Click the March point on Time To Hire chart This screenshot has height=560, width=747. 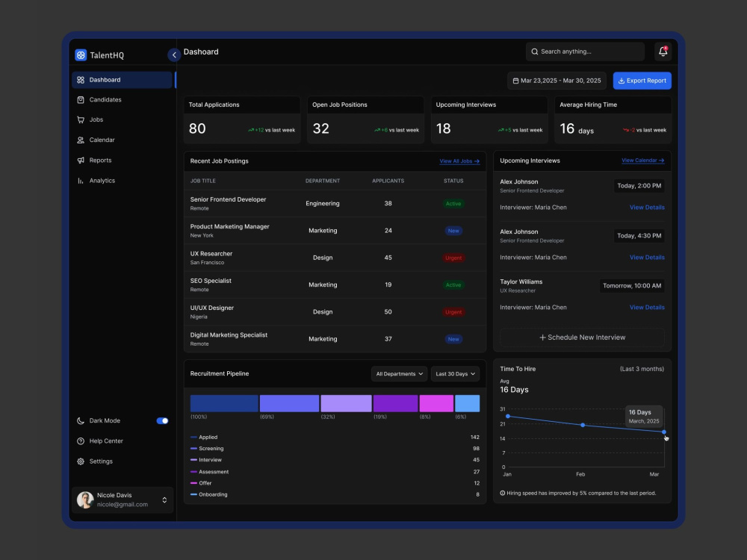pyautogui.click(x=664, y=432)
